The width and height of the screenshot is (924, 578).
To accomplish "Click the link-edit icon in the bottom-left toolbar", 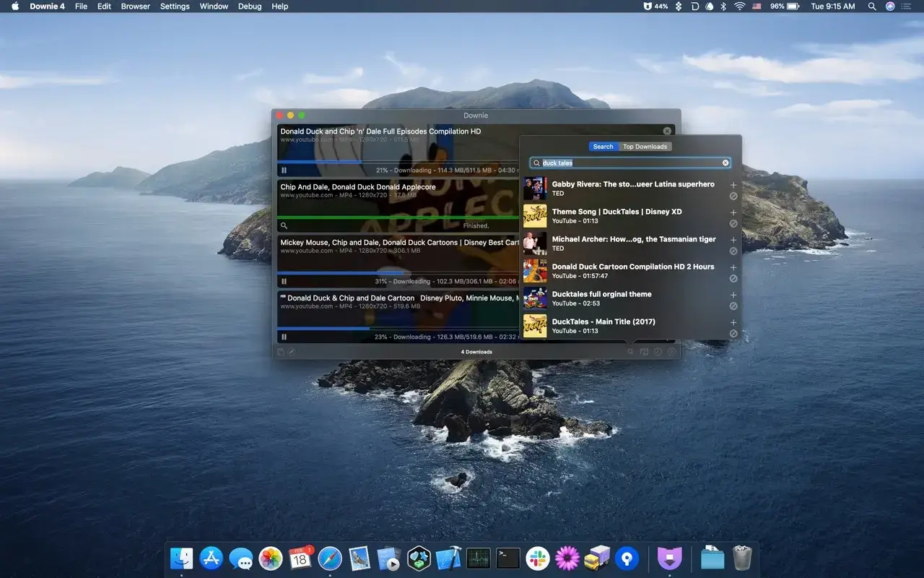I will pyautogui.click(x=291, y=352).
